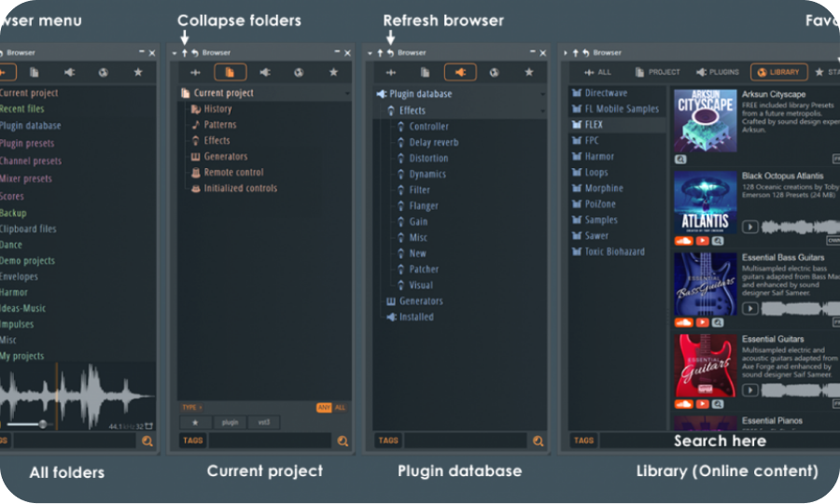Switch to PROJECT tab in Library browser

coord(657,72)
